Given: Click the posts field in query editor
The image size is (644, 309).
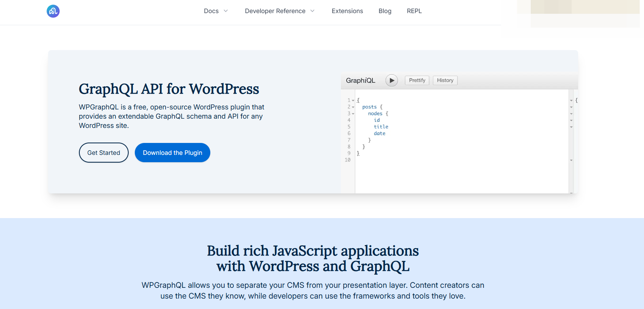Looking at the screenshot, I should 369,107.
